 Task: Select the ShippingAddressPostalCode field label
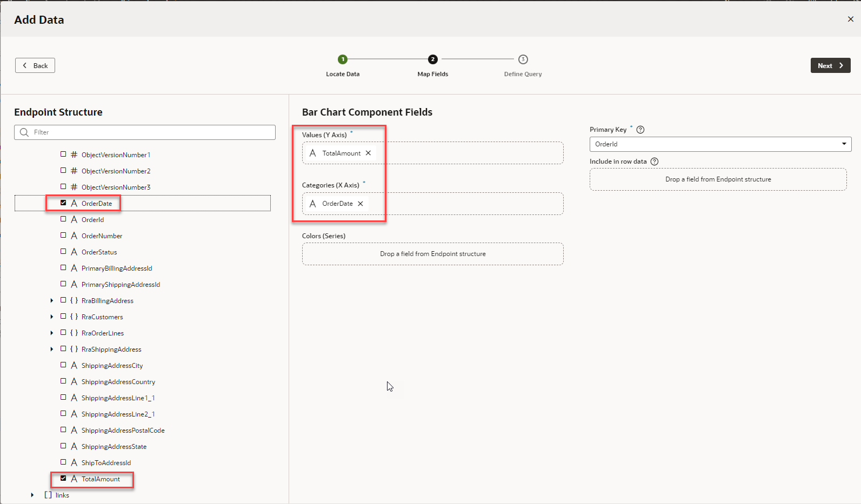(123, 431)
